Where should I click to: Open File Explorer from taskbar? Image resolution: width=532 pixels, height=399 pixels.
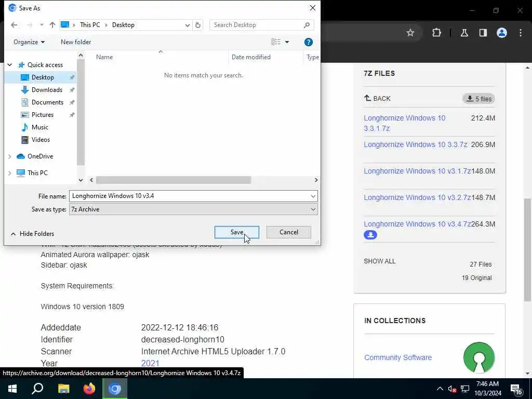[63, 389]
